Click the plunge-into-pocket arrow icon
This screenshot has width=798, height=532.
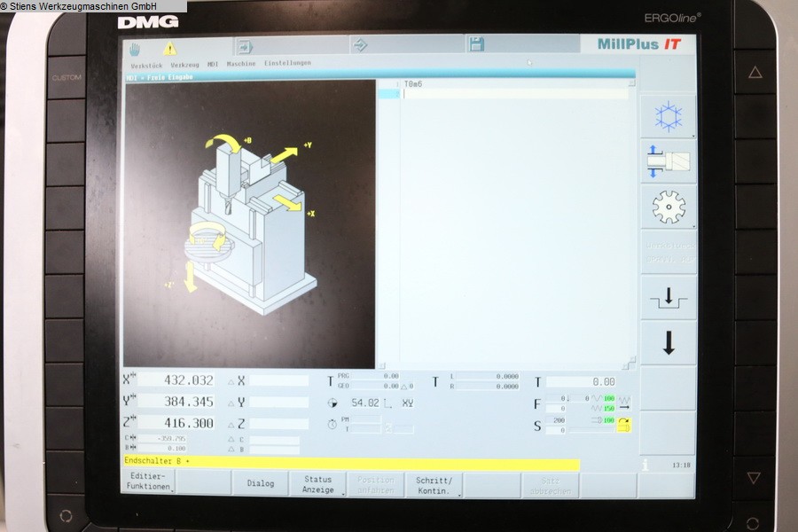[668, 298]
